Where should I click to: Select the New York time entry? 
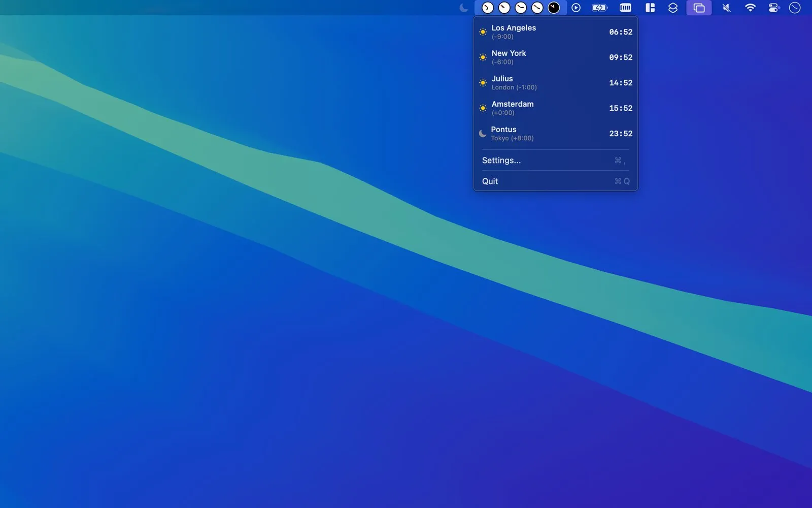pyautogui.click(x=556, y=57)
